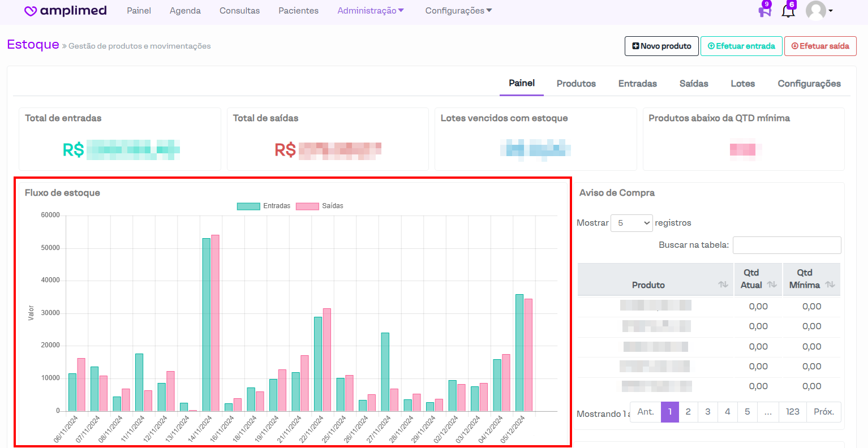Viewport: 868px width, 448px height.
Task: Open the Mostrar registros count dropdown
Action: click(631, 223)
